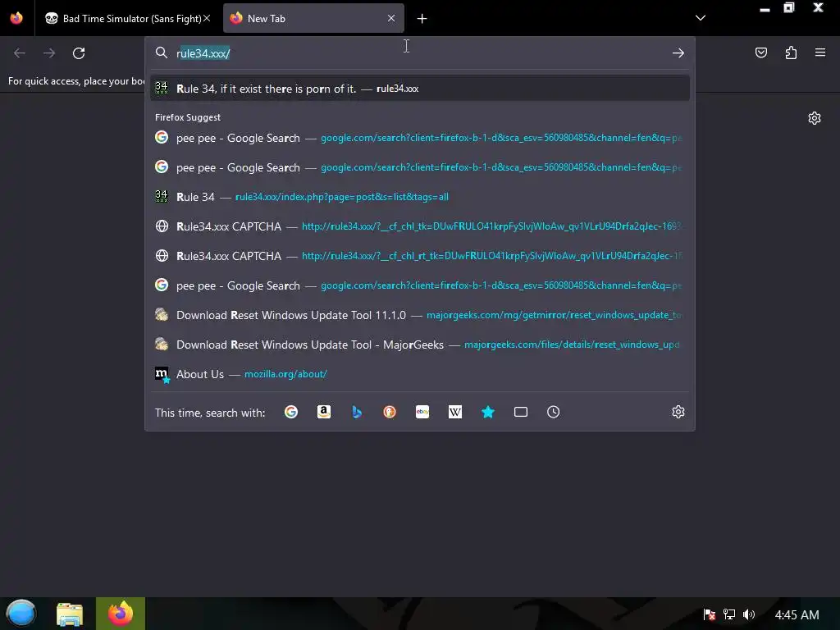840x630 pixels.
Task: Search this time with Amazon
Action: point(323,412)
